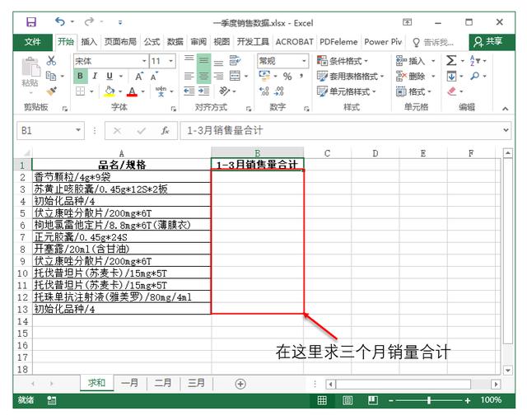Viewport: 527px width, 420px height.
Task: Toggle Center horizontal alignment
Action: [x=203, y=76]
